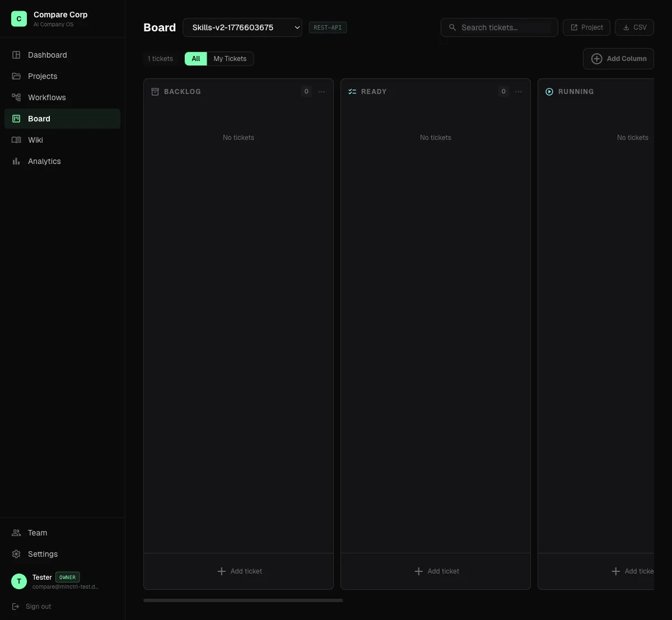Click the Search tickets input field
Viewport: 672px width, 620px height.
click(x=500, y=27)
